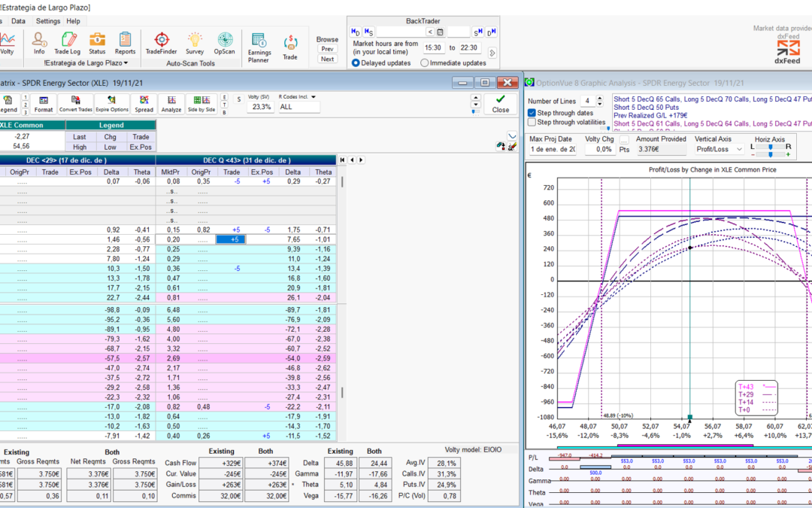Click matrix down arrow beside Close
Screen dimensions: 812x508
pos(475,105)
